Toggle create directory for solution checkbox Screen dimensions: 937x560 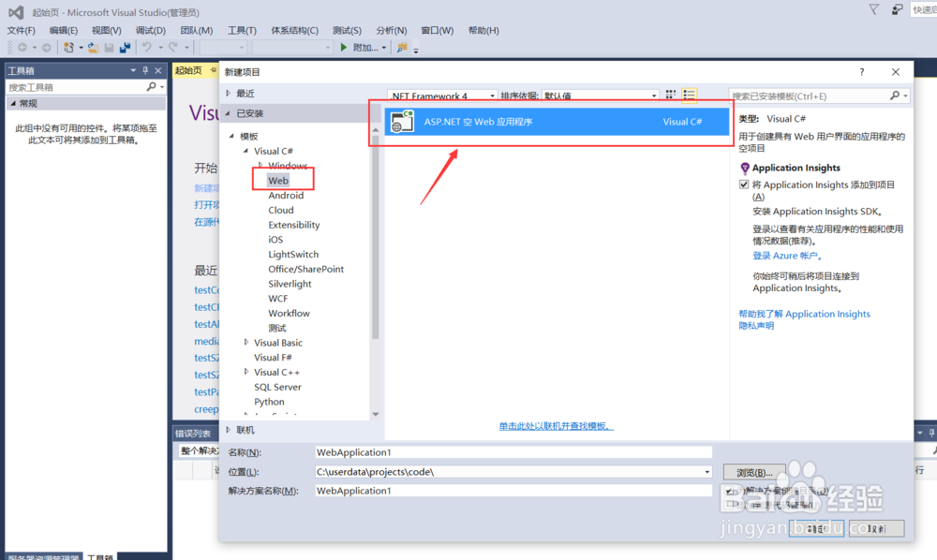729,491
